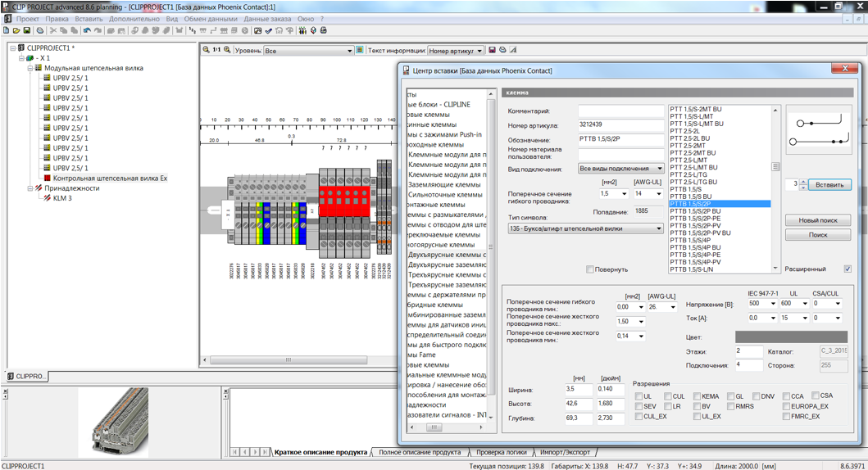Enable the RMRS approval checkbox

(x=730, y=406)
